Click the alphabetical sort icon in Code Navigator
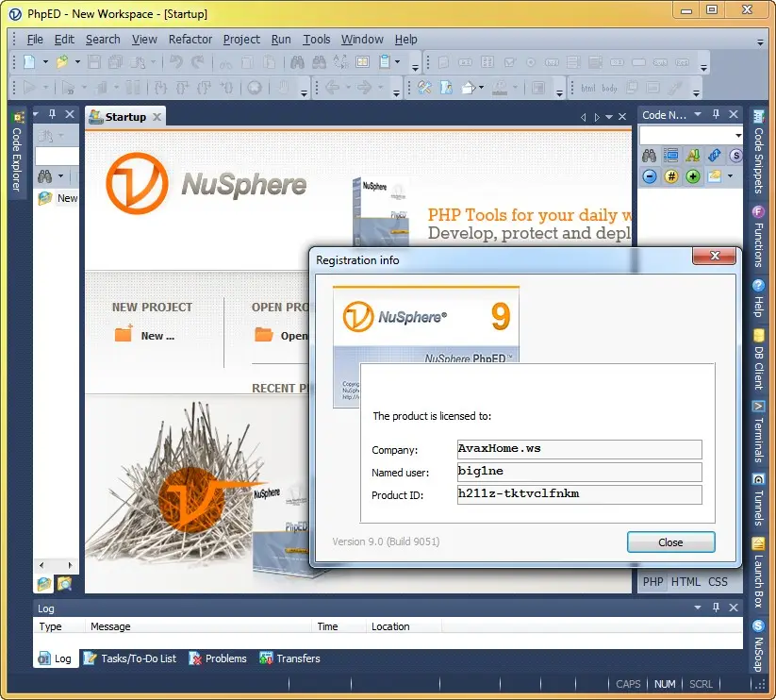Viewport: 776px width, 700px height. [x=693, y=156]
